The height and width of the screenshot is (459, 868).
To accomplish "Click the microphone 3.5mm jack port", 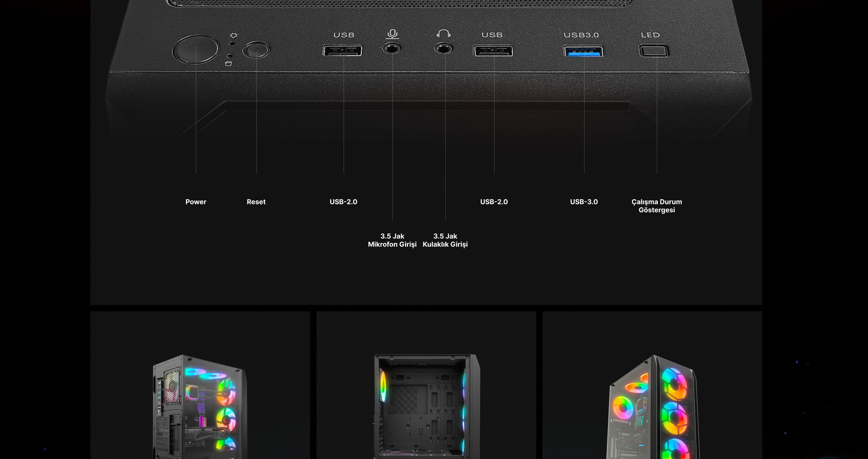I will click(x=392, y=49).
